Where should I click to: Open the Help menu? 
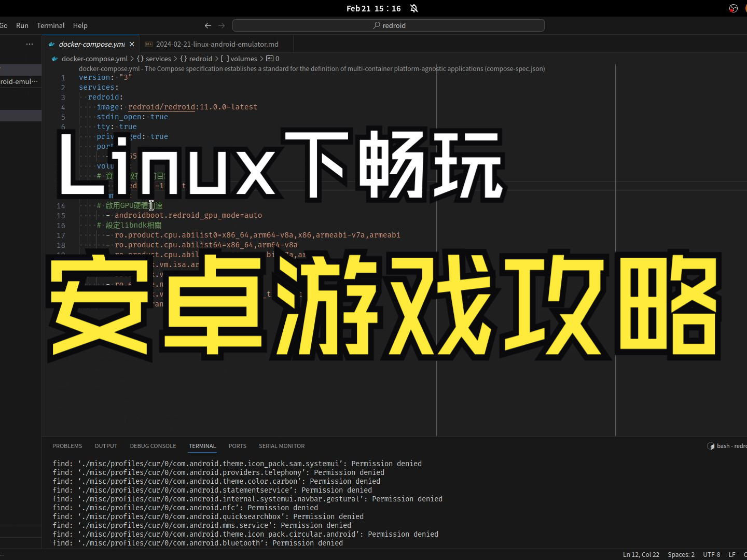tap(80, 25)
